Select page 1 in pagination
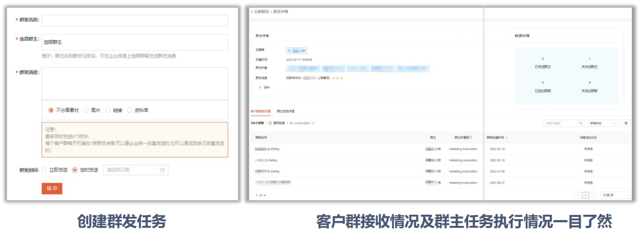 click(586, 195)
